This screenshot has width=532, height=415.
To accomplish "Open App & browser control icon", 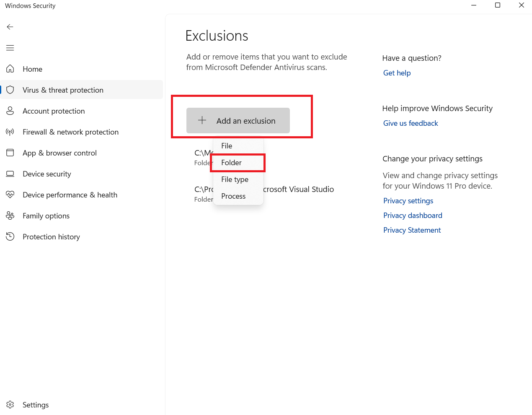I will click(10, 153).
